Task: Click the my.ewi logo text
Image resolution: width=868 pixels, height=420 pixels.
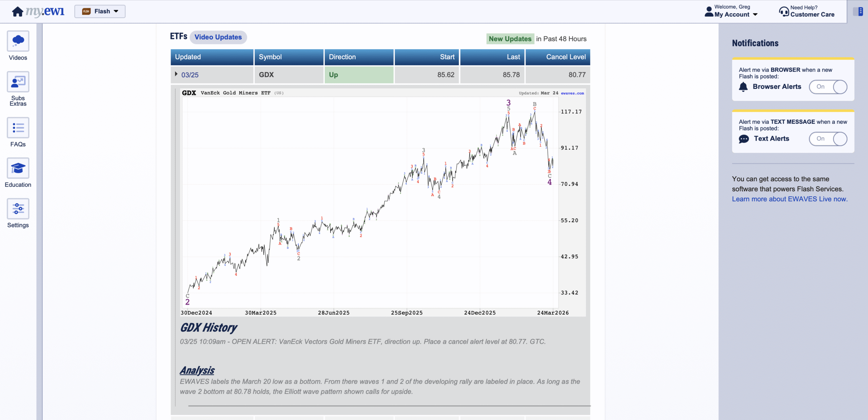Action: (45, 11)
